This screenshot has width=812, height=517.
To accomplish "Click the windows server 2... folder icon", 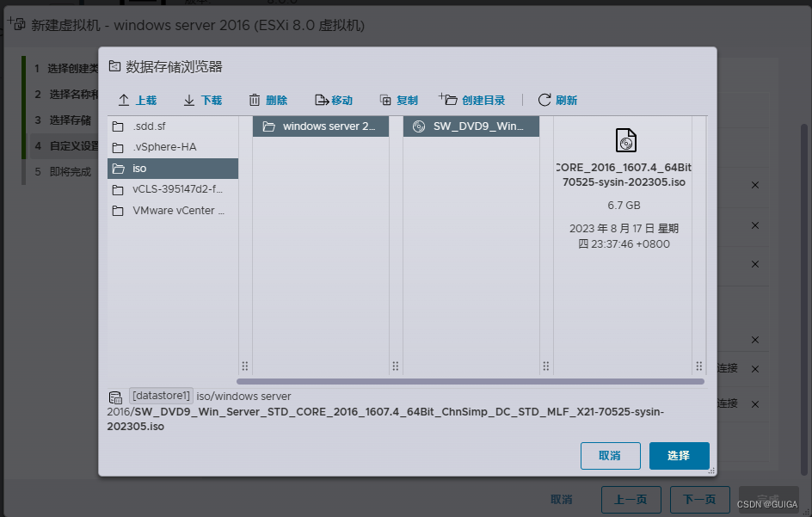I will coord(268,126).
